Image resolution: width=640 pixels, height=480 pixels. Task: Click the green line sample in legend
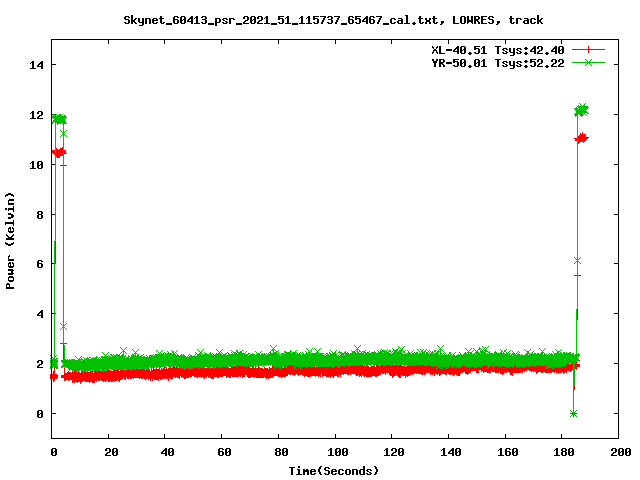[588, 63]
